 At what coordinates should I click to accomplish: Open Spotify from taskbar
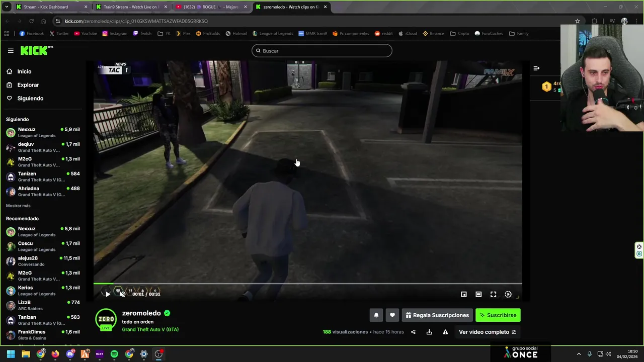point(114,354)
